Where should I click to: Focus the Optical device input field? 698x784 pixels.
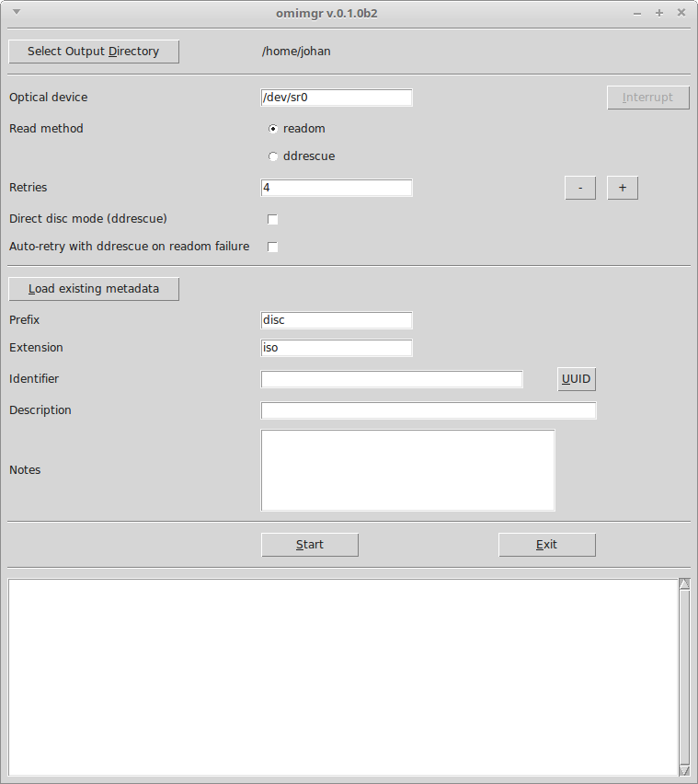[x=337, y=98]
